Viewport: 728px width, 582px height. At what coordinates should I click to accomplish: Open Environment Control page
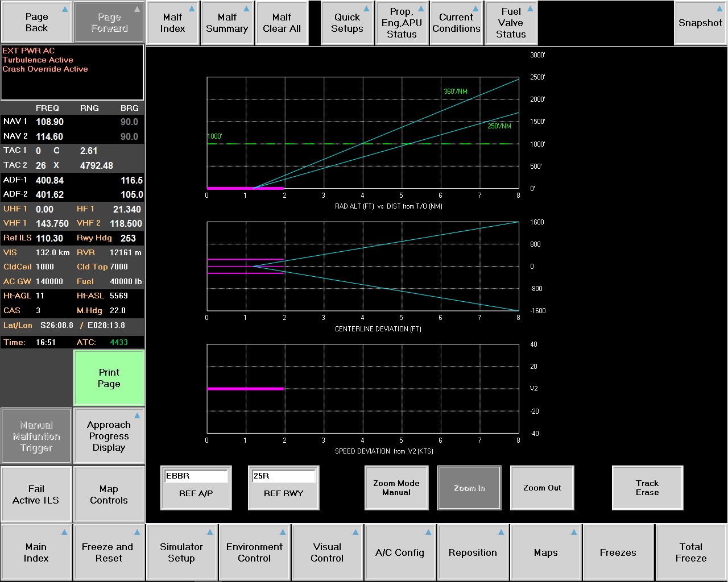pyautogui.click(x=254, y=552)
